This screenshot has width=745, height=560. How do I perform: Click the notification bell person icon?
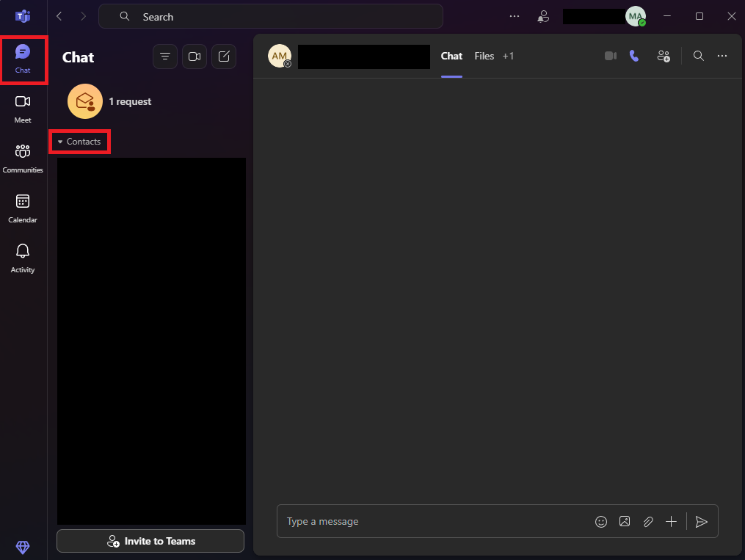tap(543, 17)
